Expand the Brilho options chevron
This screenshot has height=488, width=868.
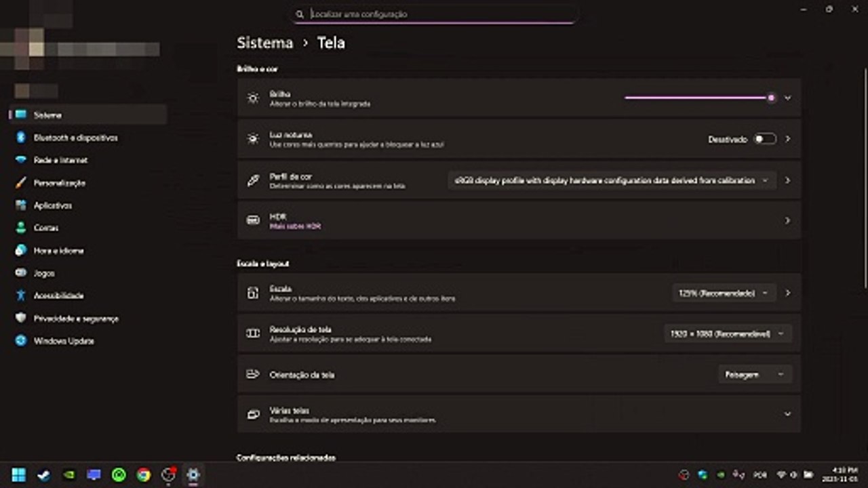pyautogui.click(x=787, y=98)
